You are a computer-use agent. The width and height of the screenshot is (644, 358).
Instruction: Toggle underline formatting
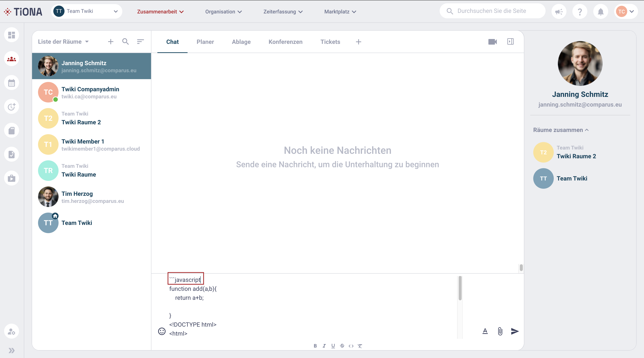coord(333,346)
